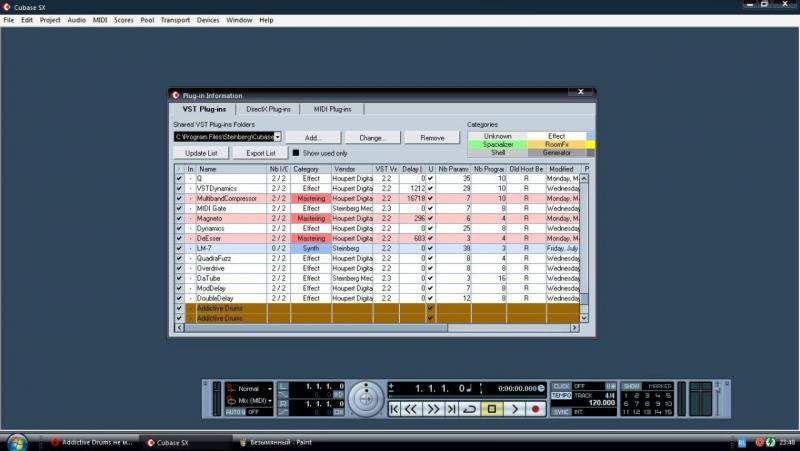Uncheck the enable checkbox for the Q plug-in
Screen dimensions: 800x451
[x=179, y=179]
